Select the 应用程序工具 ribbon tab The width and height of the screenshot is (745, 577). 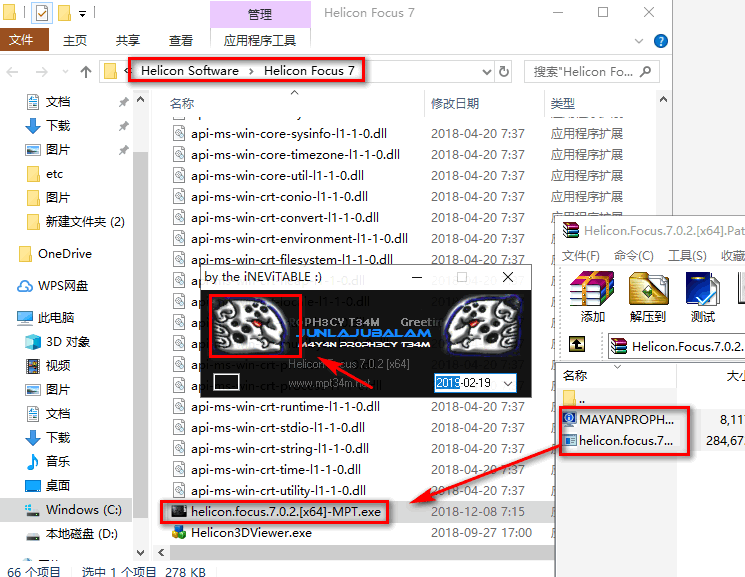coord(260,40)
